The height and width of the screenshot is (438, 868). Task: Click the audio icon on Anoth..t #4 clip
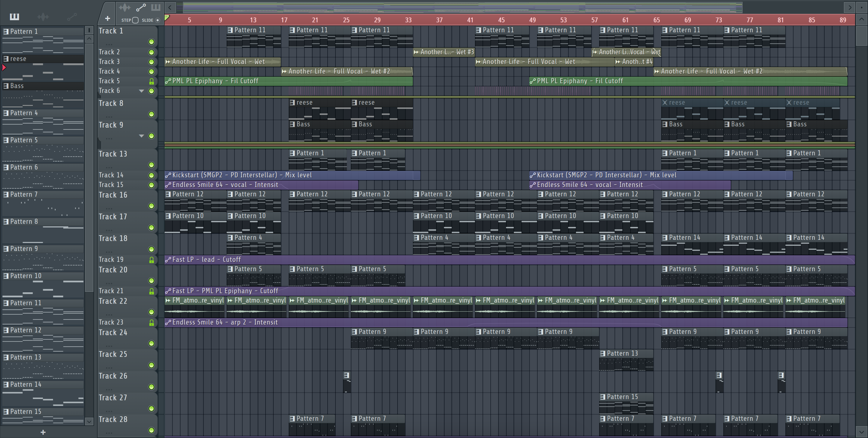[618, 62]
